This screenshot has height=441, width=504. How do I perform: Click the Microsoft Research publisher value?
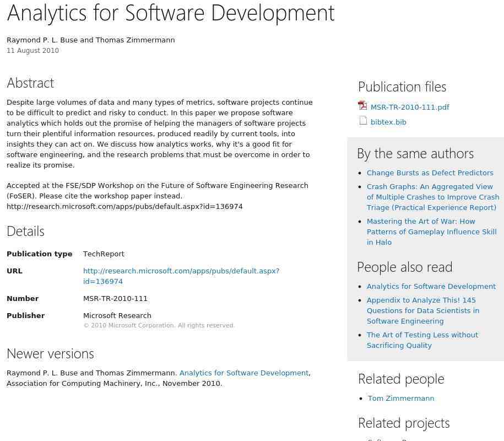(117, 315)
